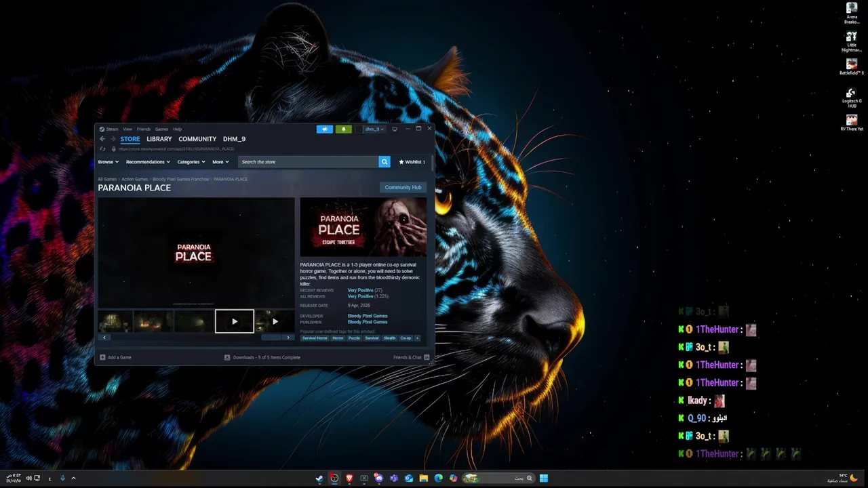
Task: Open Little Nightmares desktop shortcut
Action: pos(852,41)
